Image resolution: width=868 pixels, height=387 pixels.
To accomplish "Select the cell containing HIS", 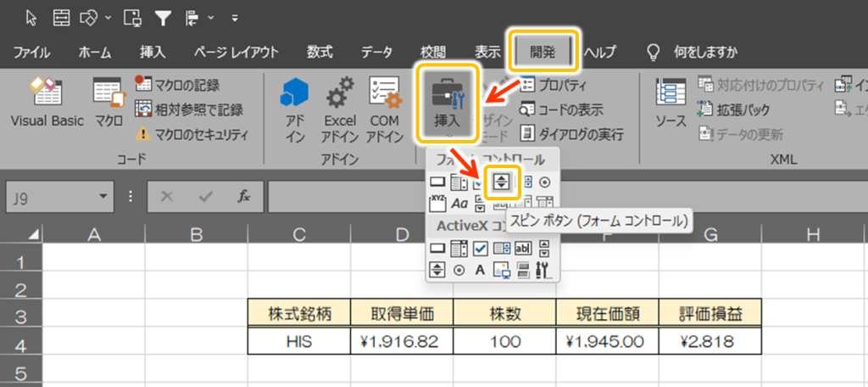I will pyautogui.click(x=298, y=341).
